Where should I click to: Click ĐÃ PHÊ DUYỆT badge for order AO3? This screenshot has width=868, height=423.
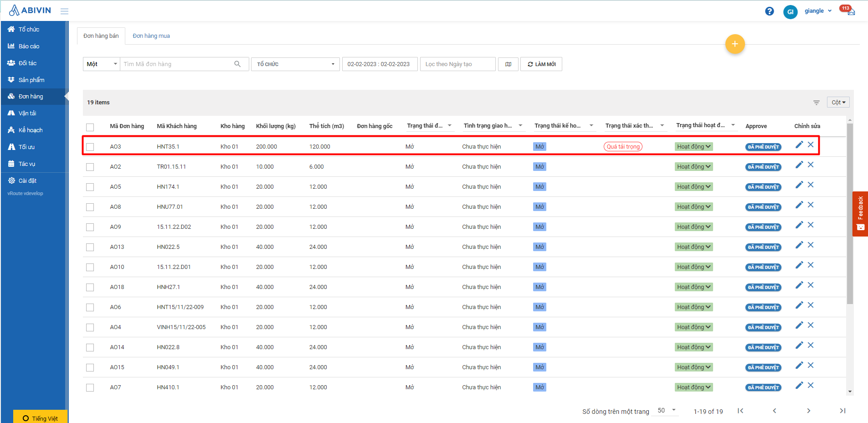pyautogui.click(x=763, y=147)
